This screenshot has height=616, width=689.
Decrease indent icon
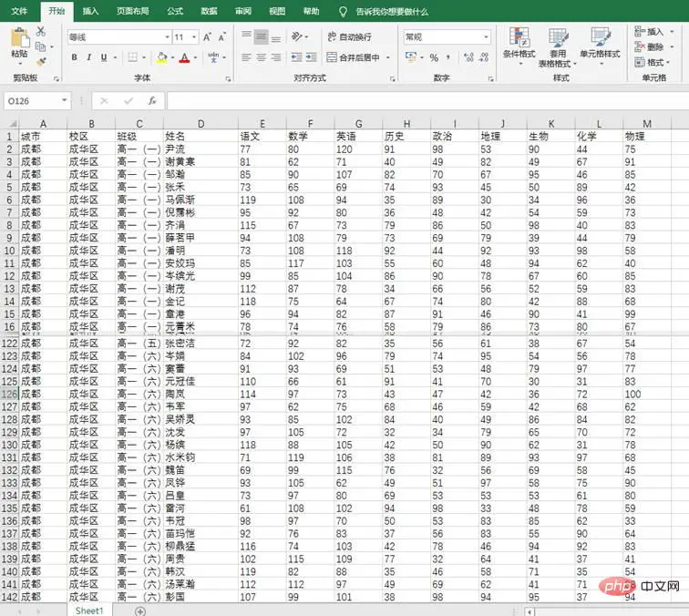point(297,57)
